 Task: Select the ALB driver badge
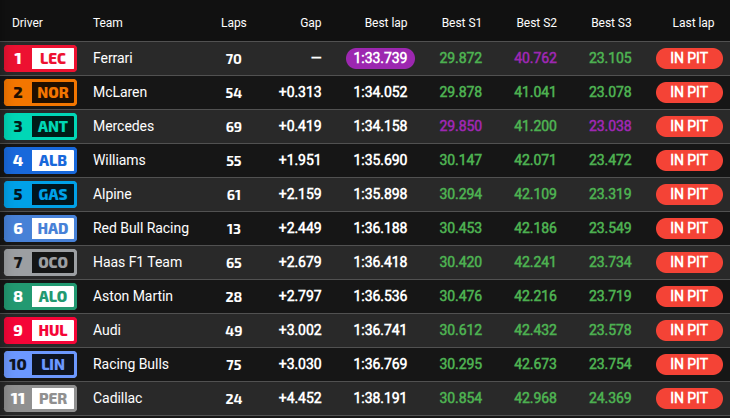coord(39,161)
